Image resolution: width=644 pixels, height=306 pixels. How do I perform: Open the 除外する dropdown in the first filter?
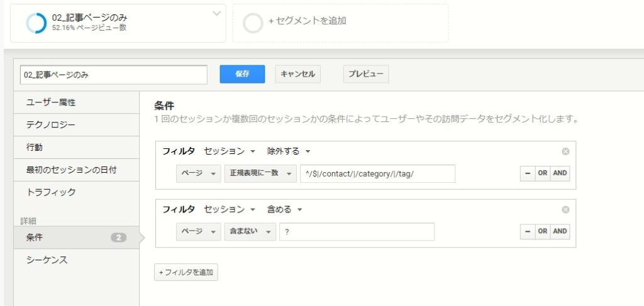(x=288, y=151)
